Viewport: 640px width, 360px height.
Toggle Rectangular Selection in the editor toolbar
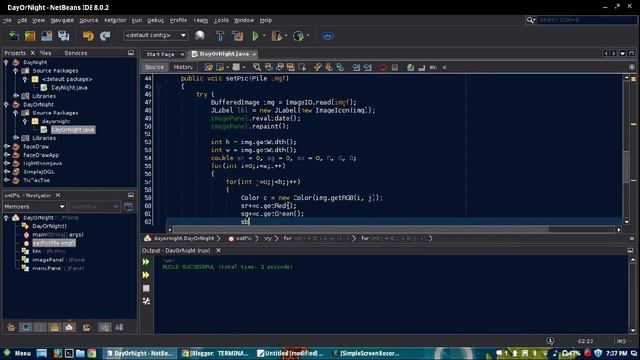tap(302, 67)
